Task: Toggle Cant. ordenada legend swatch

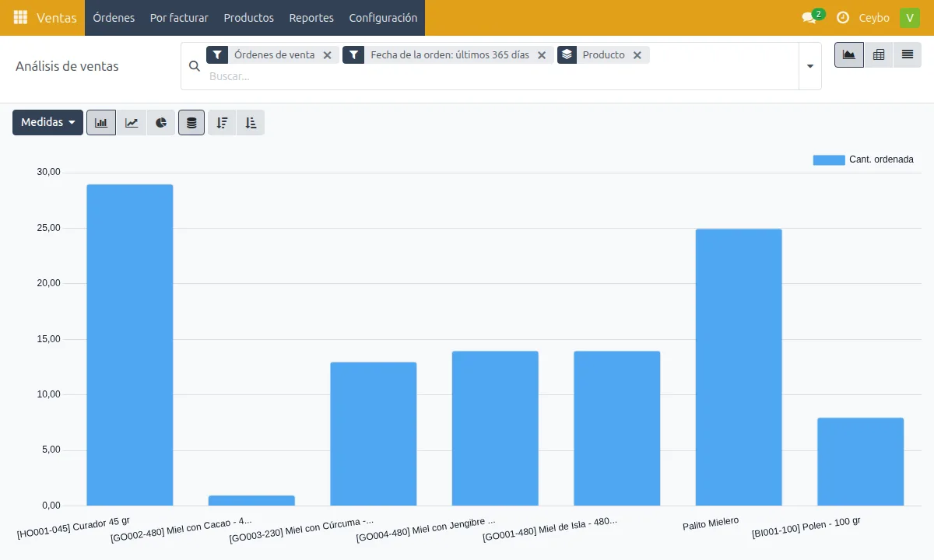Action: (x=829, y=159)
